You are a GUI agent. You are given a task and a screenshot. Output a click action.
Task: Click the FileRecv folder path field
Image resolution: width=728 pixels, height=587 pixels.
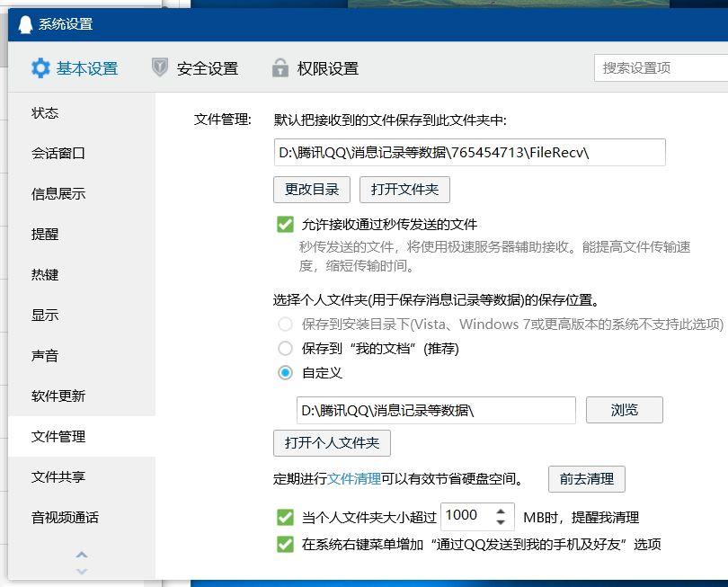[x=469, y=152]
